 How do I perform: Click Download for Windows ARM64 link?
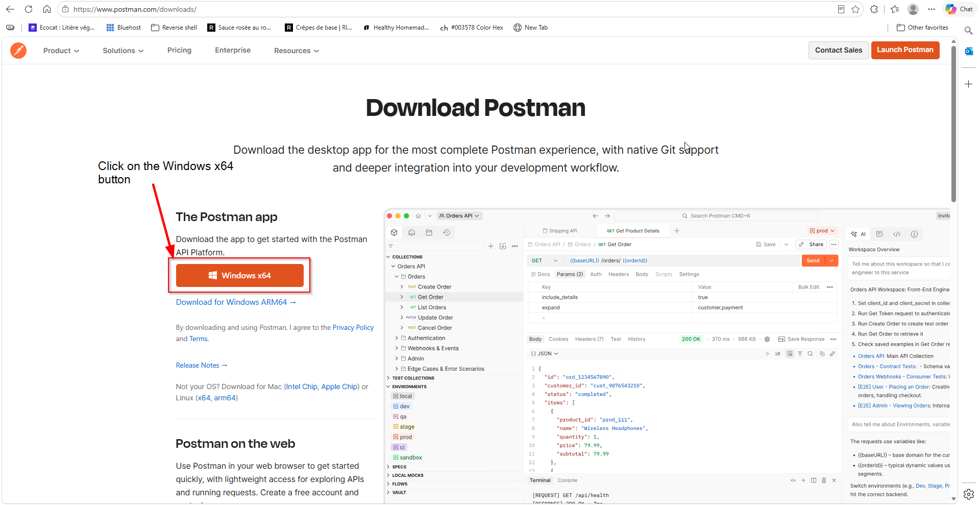click(x=236, y=302)
